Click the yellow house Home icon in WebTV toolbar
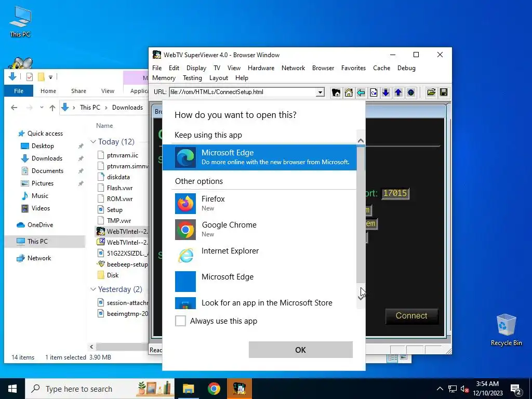 pyautogui.click(x=349, y=92)
